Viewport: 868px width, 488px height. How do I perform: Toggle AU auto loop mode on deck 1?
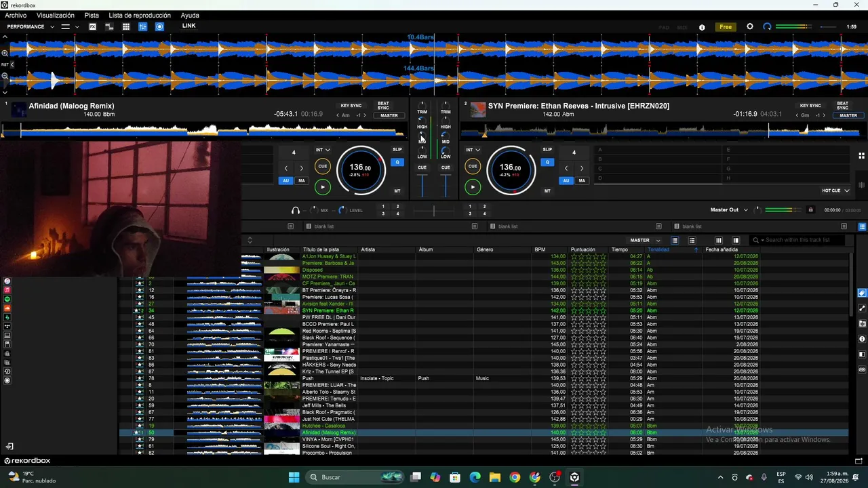point(285,181)
